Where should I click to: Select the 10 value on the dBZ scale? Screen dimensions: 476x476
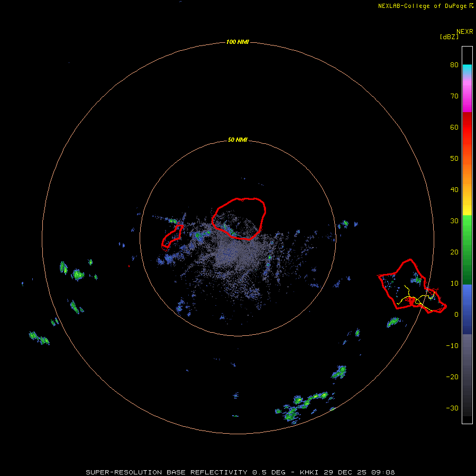click(x=454, y=283)
